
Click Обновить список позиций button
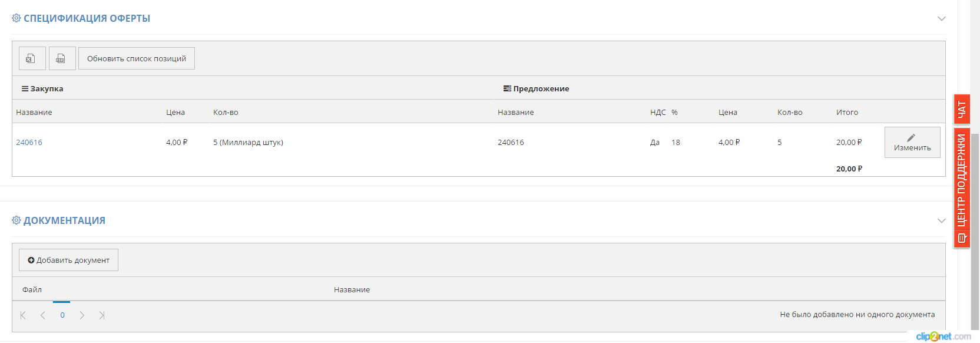pos(137,58)
